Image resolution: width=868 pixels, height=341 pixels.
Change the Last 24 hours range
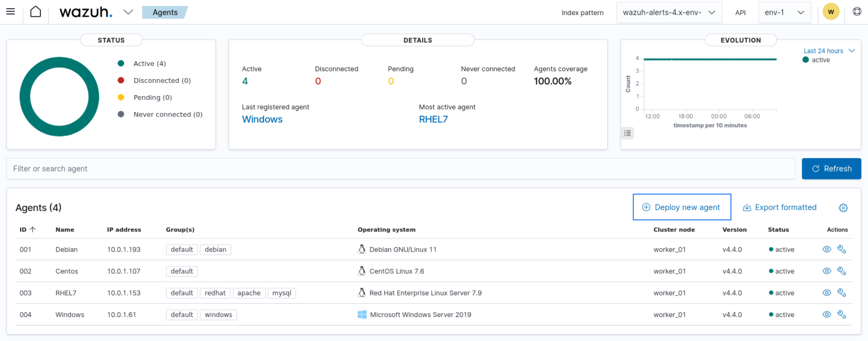pyautogui.click(x=829, y=51)
